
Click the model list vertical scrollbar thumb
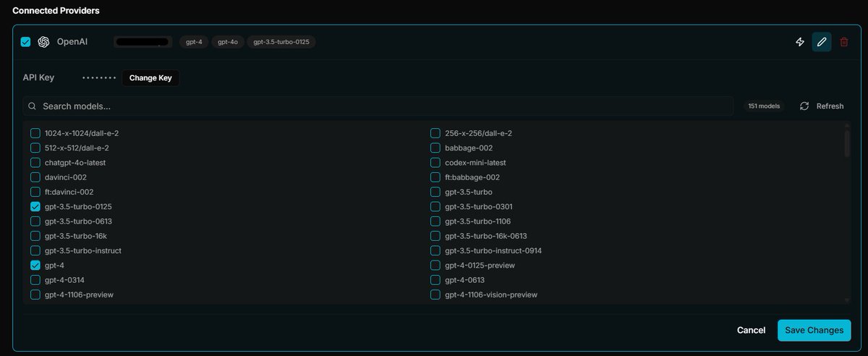coord(847,143)
